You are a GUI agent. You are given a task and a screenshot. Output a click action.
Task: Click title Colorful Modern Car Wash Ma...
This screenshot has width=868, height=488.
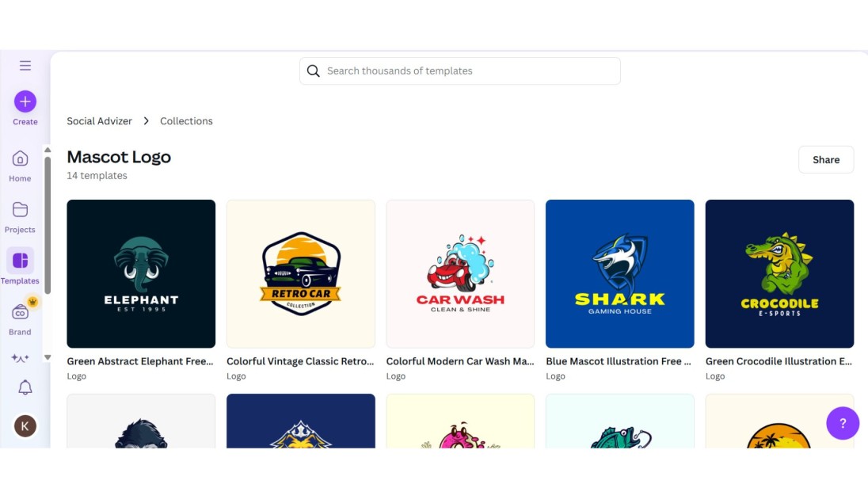point(460,361)
